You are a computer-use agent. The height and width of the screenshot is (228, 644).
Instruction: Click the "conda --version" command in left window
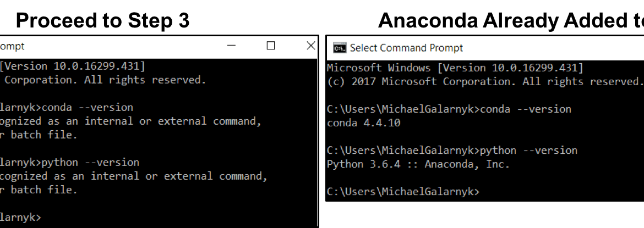click(x=88, y=108)
